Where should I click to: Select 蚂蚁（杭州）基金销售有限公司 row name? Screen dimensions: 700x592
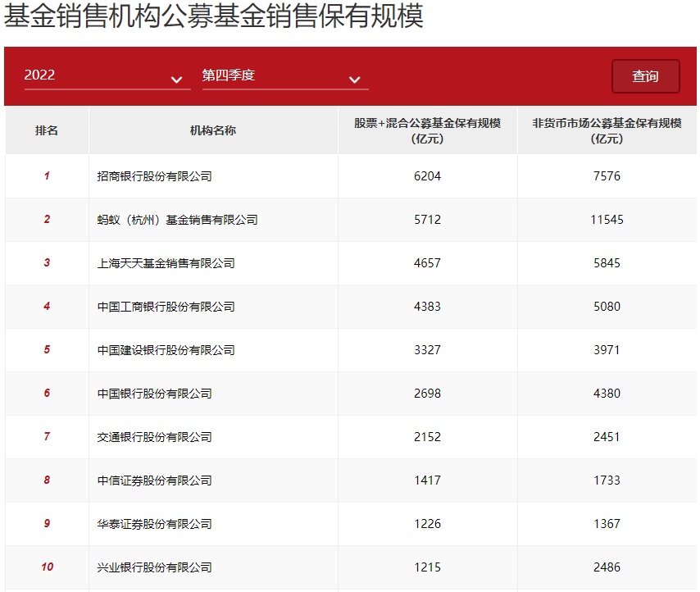(177, 220)
